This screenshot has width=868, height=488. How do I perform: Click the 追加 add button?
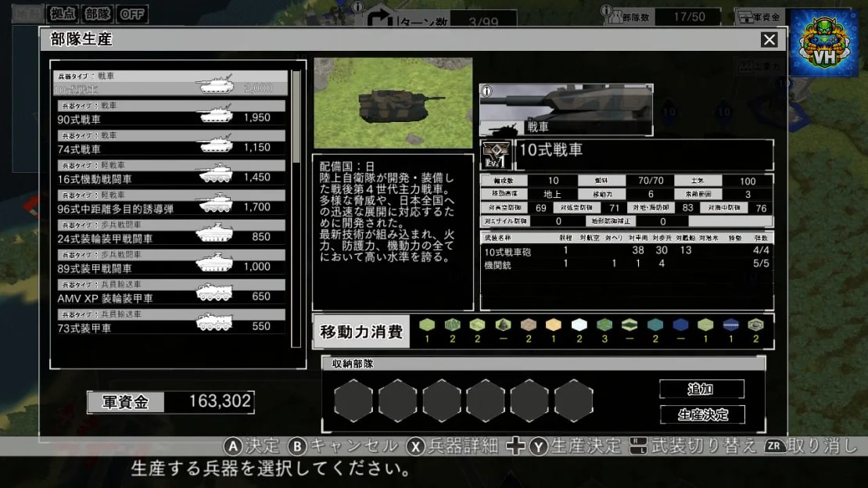(701, 389)
